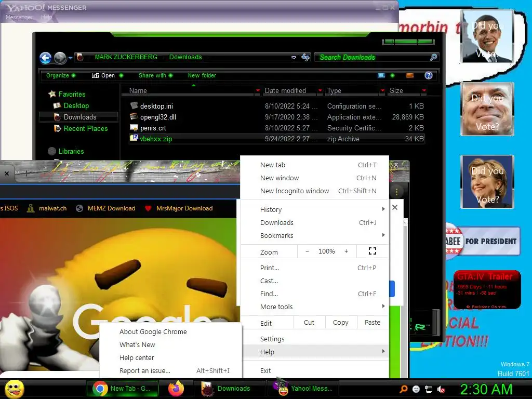Click the Cut button in Edit row

(x=309, y=322)
